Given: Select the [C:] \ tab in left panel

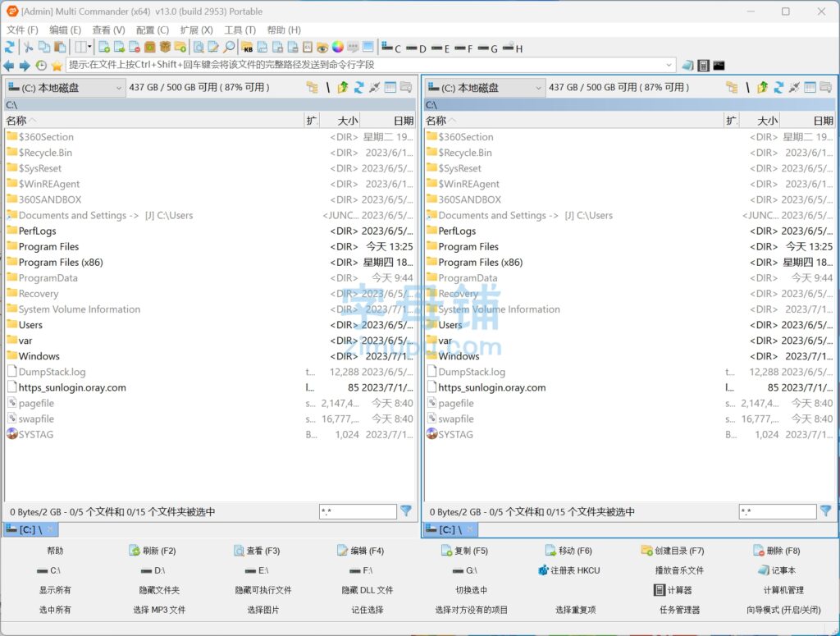Looking at the screenshot, I should click(x=30, y=529).
